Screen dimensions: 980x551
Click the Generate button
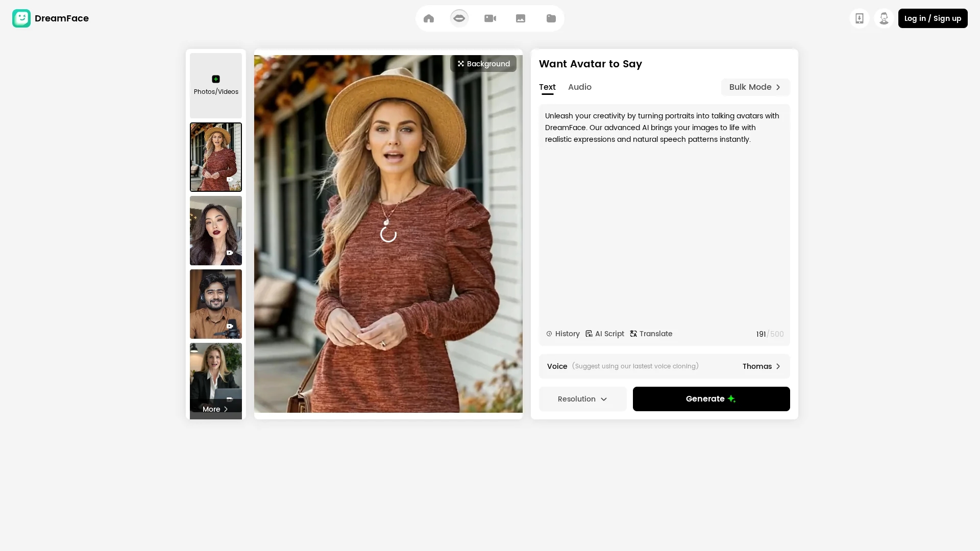(711, 399)
